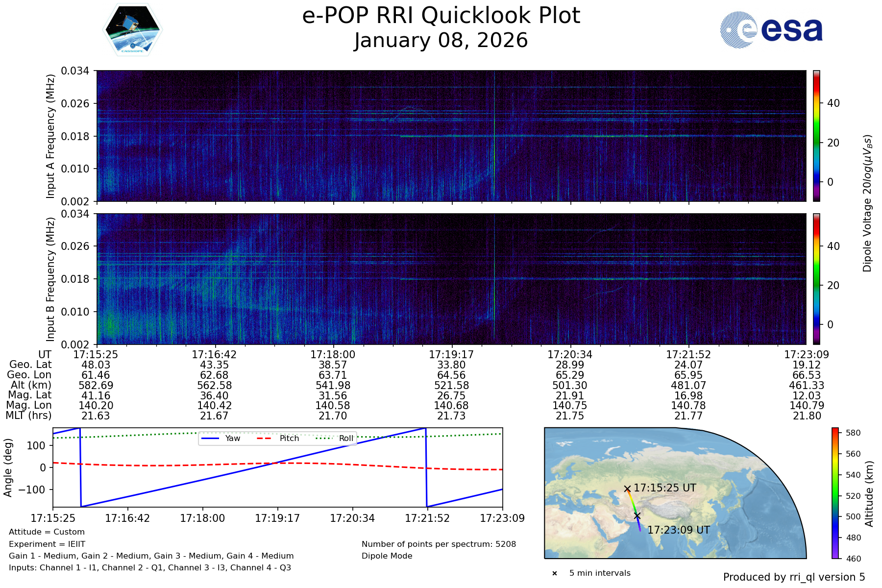The image size is (882, 588).
Task: Select the x symbol next to '5 min intervals'
Action: (x=555, y=573)
